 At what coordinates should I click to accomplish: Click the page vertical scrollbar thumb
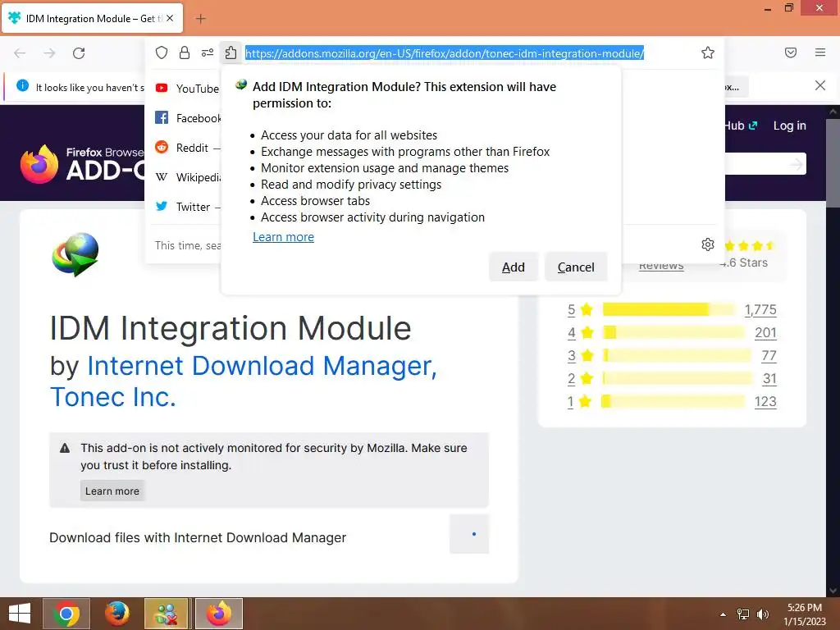click(x=833, y=162)
